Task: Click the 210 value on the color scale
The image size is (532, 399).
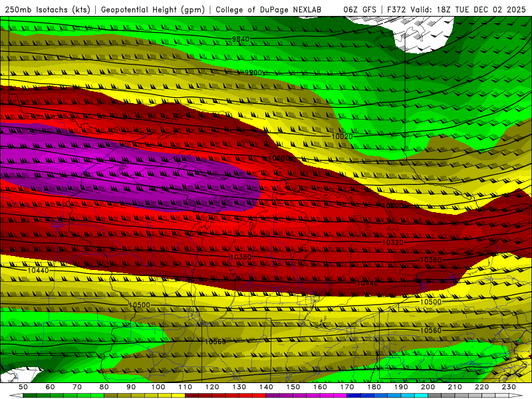Action: tap(455, 387)
